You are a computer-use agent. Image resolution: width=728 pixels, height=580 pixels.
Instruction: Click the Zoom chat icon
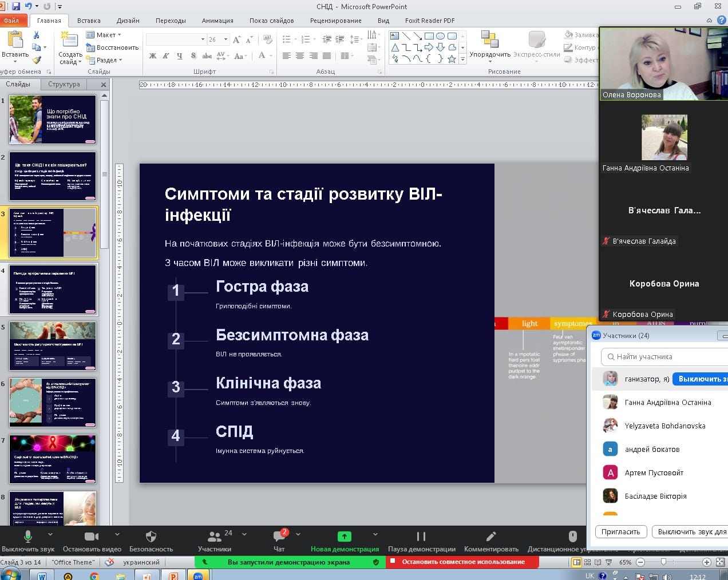[x=279, y=536]
